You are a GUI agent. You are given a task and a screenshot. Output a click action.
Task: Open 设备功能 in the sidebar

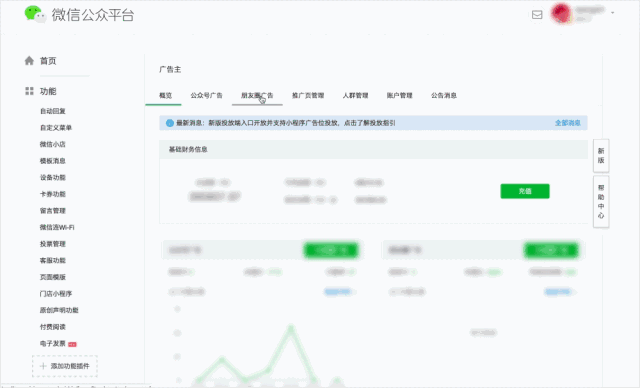point(53,177)
